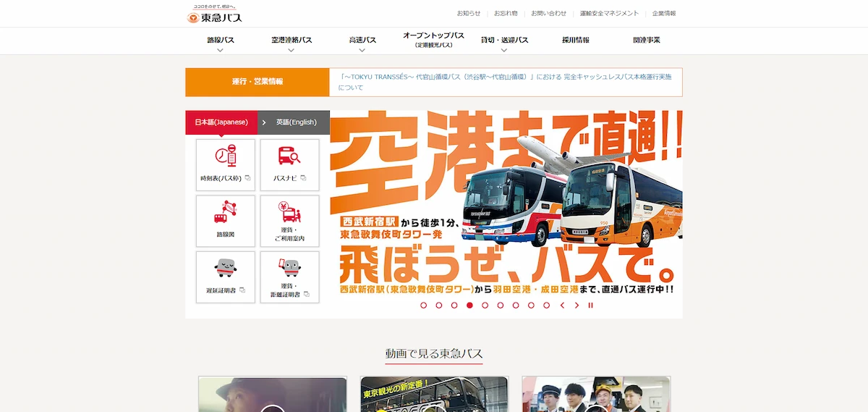Click the 運行・営業情報 orange label
Image resolution: width=868 pixels, height=412 pixels.
[x=258, y=82]
